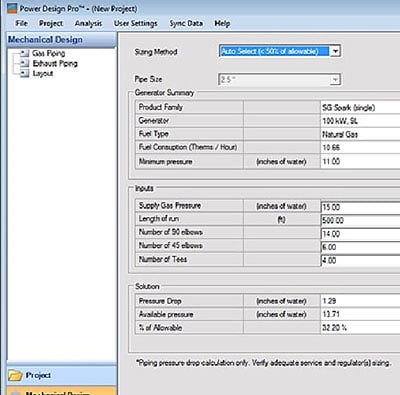The height and width of the screenshot is (395, 400).
Task: Select the Auto Select sizing method combo box
Action: click(280, 51)
